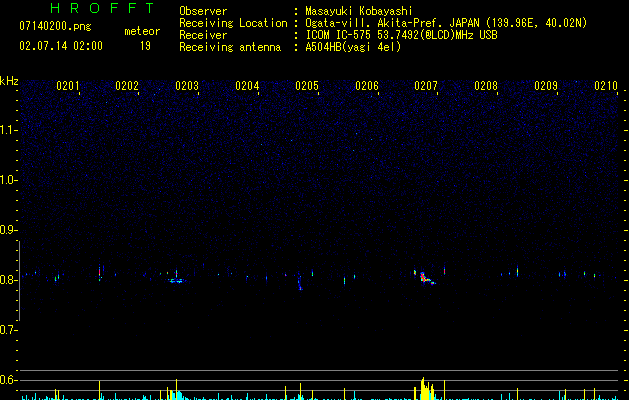Click the 0209 time marker
Viewport: 629px width, 400px height.
[x=546, y=86]
